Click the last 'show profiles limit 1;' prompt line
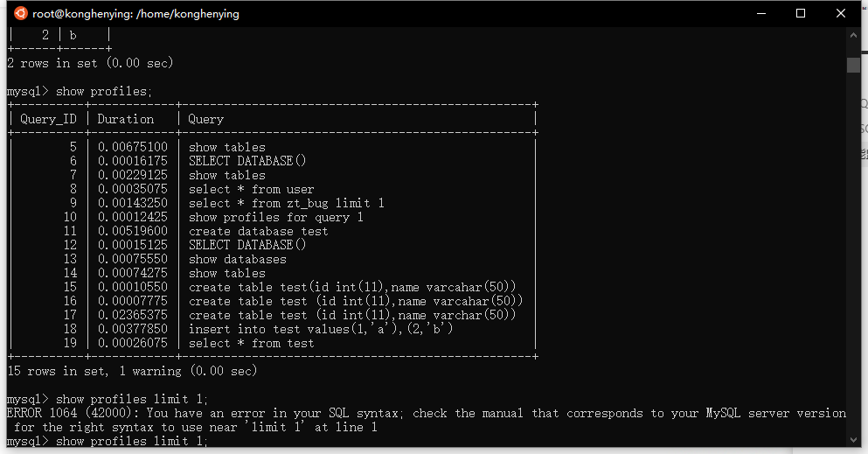 coord(132,442)
